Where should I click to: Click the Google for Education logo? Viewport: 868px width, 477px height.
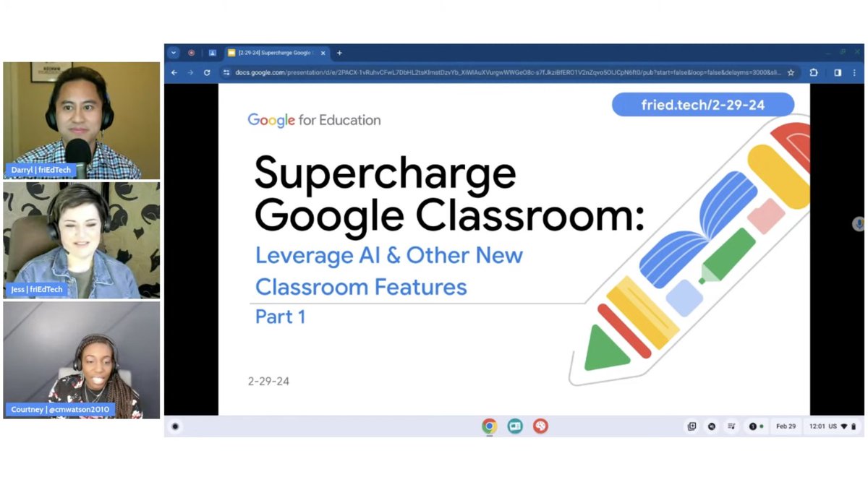click(x=314, y=120)
